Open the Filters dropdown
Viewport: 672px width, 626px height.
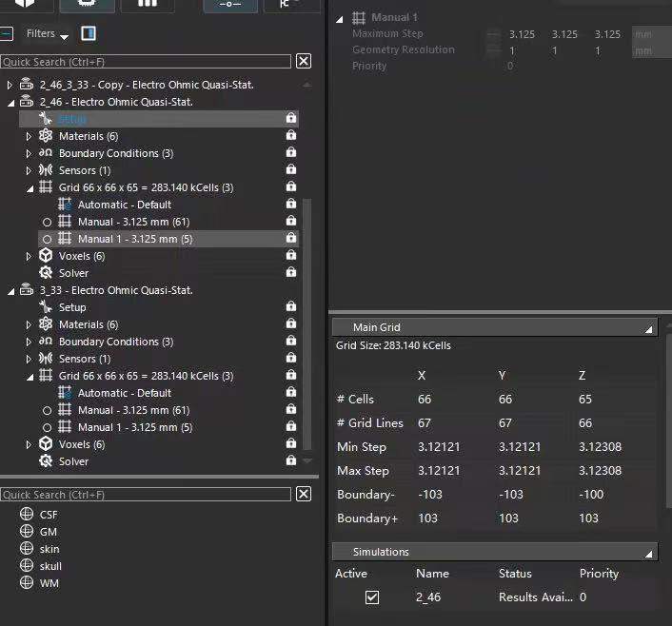[47, 34]
